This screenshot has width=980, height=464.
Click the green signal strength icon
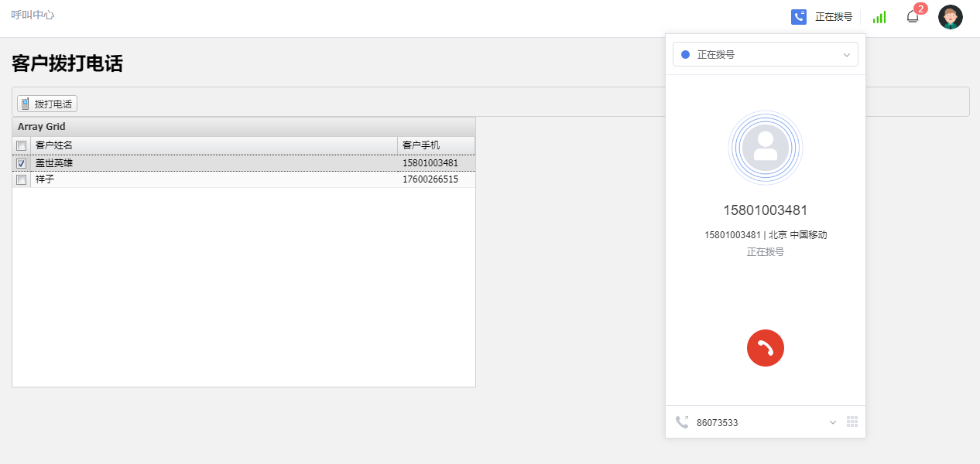[879, 17]
